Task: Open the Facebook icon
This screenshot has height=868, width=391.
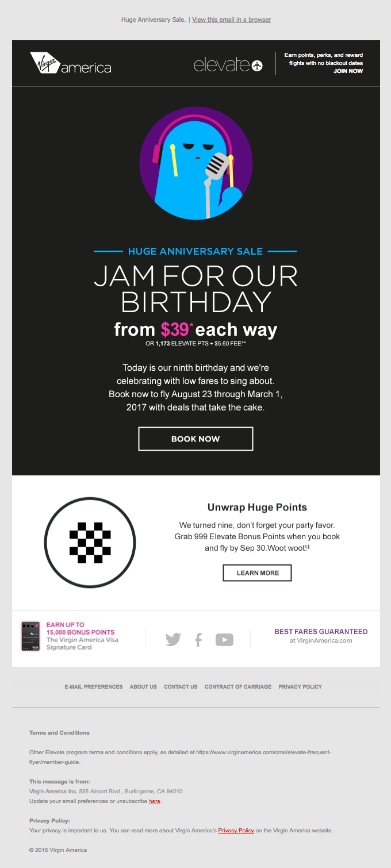Action: 198,639
